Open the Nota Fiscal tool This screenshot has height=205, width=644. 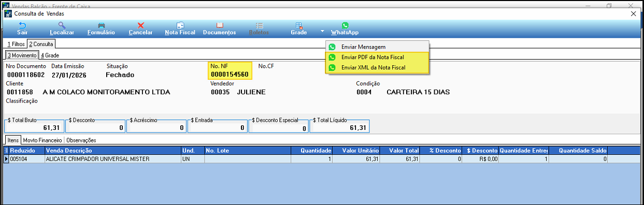pyautogui.click(x=180, y=28)
